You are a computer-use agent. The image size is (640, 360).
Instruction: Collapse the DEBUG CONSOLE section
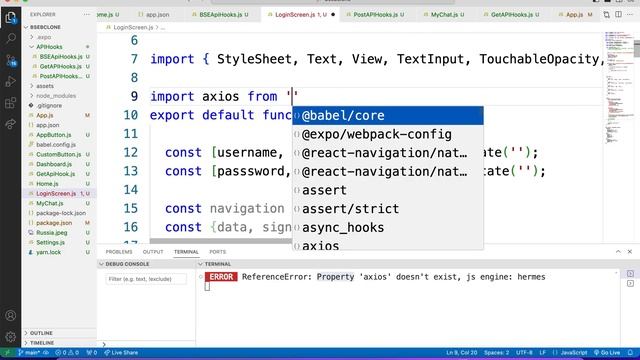pyautogui.click(x=127, y=264)
